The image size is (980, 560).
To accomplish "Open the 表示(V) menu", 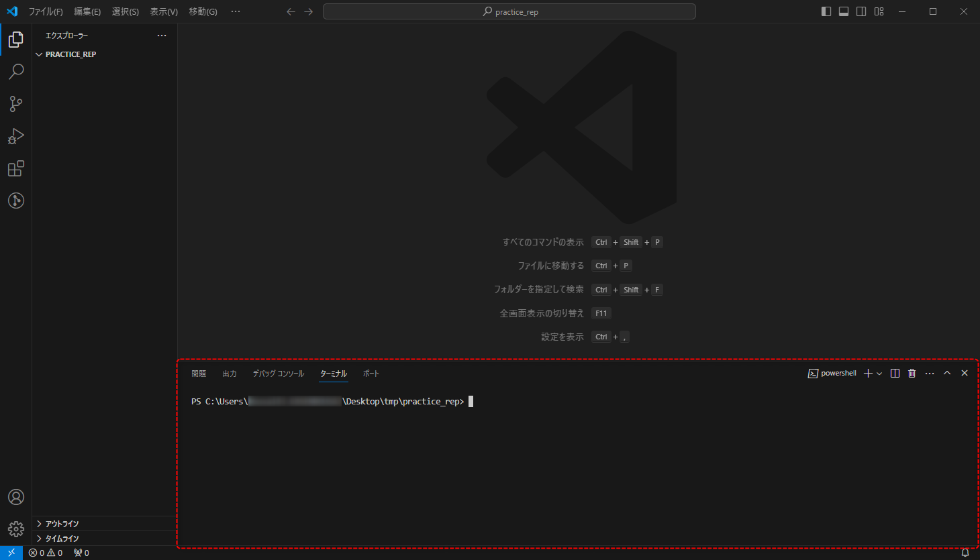I will tap(164, 11).
